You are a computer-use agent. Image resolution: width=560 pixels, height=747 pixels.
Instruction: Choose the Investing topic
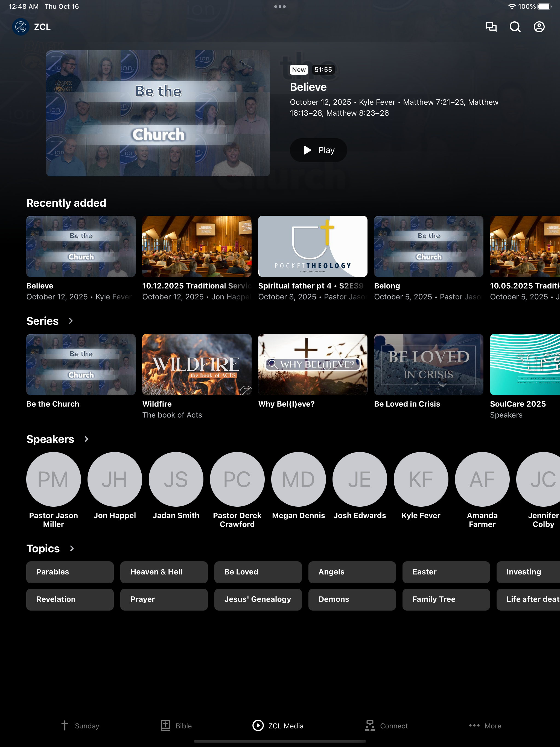528,572
